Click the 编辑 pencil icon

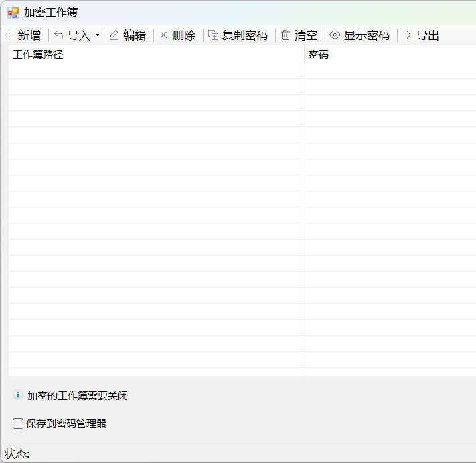click(x=114, y=35)
